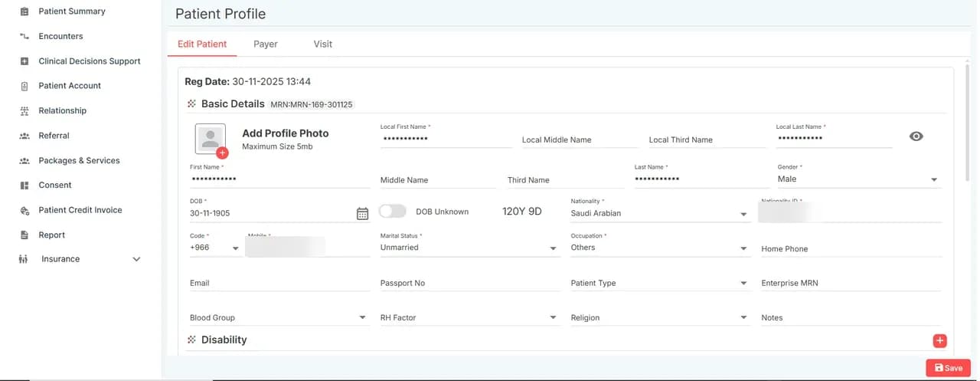Click the Local Last Name field

835,139
